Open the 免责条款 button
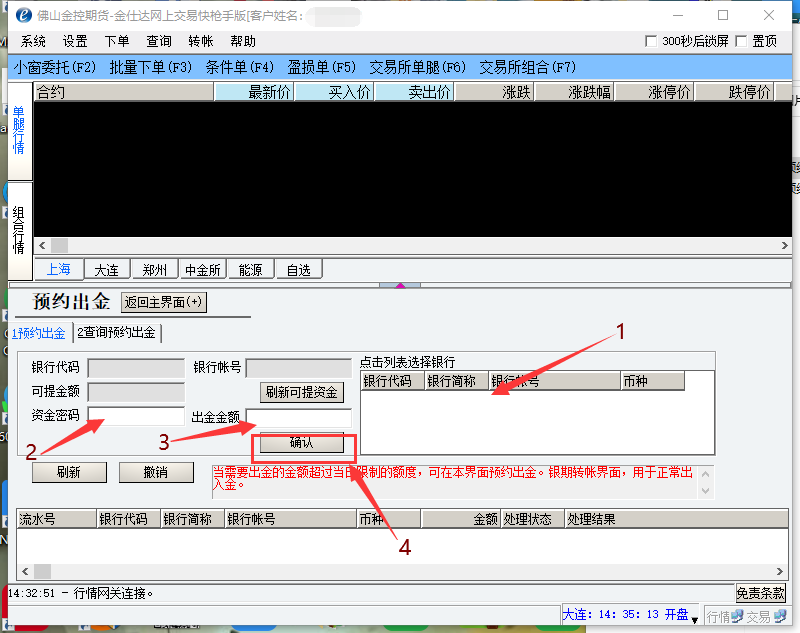 tap(760, 593)
